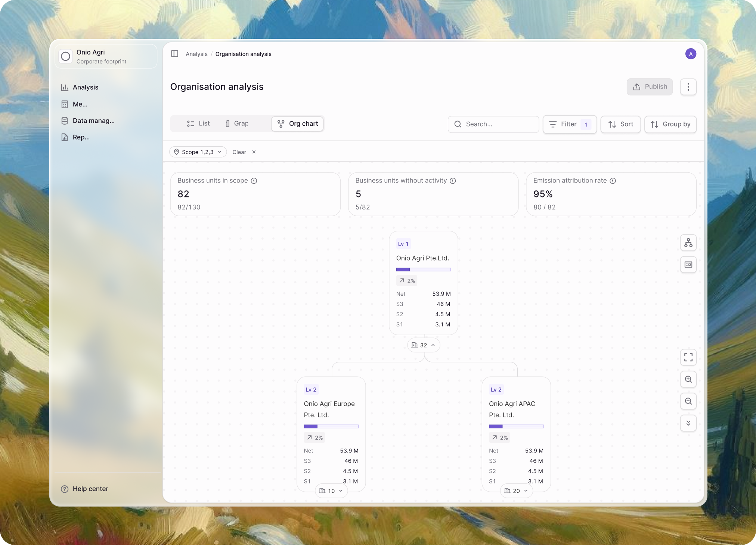This screenshot has height=545, width=756.
Task: Click the Publish button
Action: coord(650,87)
